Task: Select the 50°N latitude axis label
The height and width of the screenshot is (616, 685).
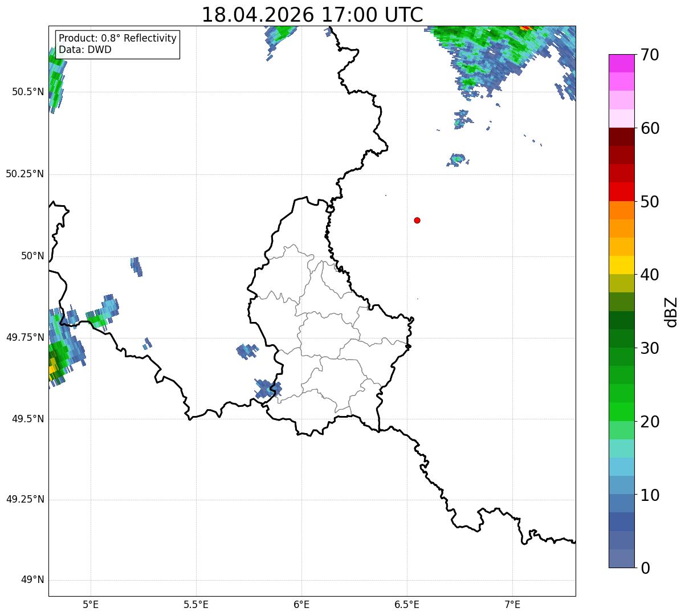Action: [32, 256]
